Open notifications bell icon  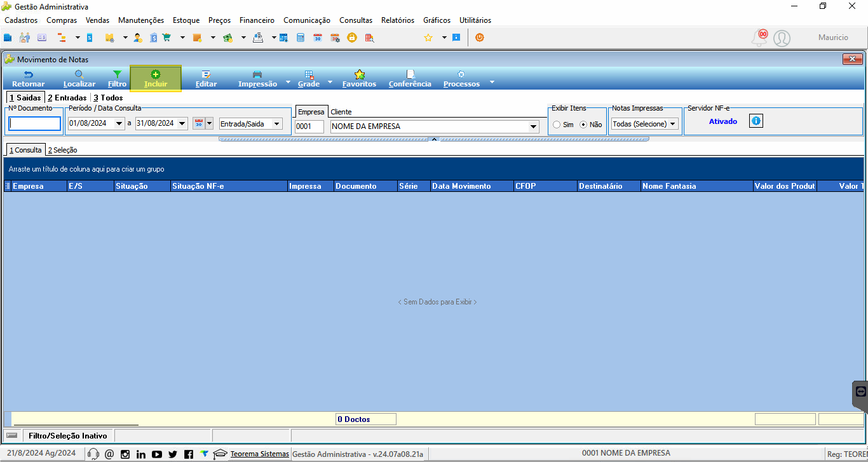[759, 38]
